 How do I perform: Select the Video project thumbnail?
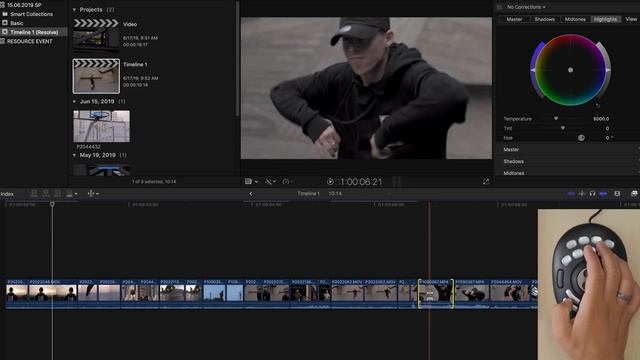[x=96, y=35]
